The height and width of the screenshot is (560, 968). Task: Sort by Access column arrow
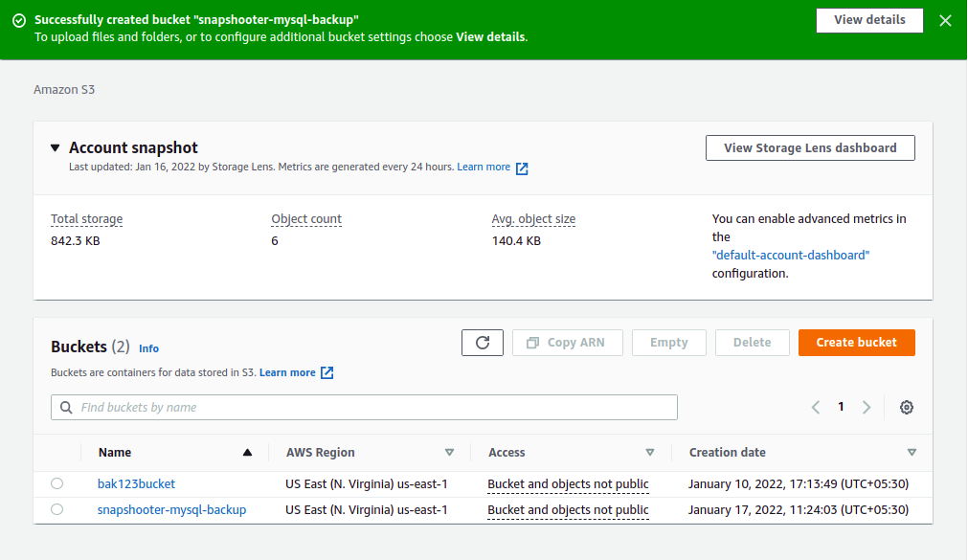point(650,453)
